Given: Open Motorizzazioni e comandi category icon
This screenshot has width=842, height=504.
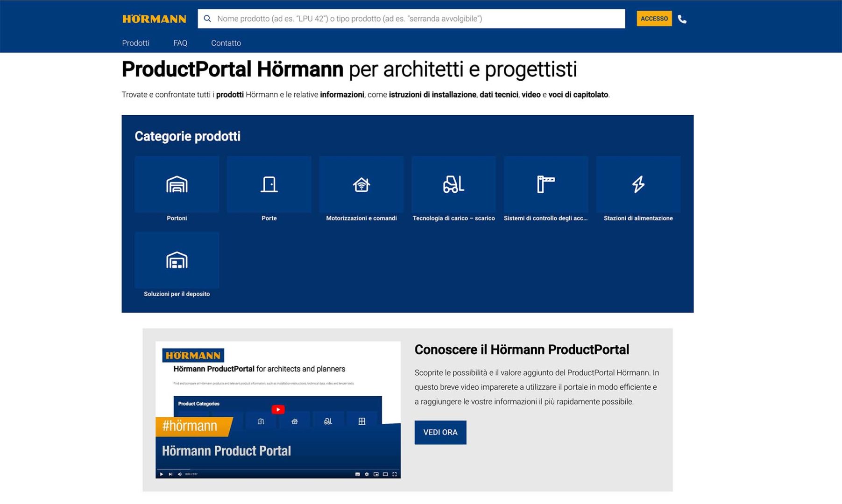Looking at the screenshot, I should [x=361, y=184].
